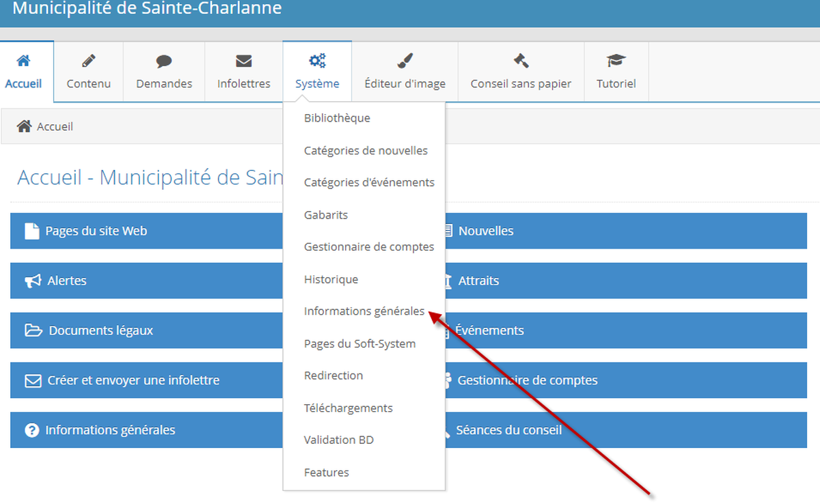
Task: Go to the Infolettres tab label
Action: click(x=244, y=84)
